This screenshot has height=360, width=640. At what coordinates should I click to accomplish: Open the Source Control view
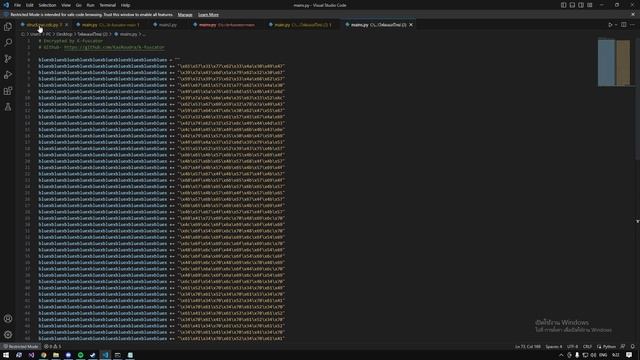point(8,59)
